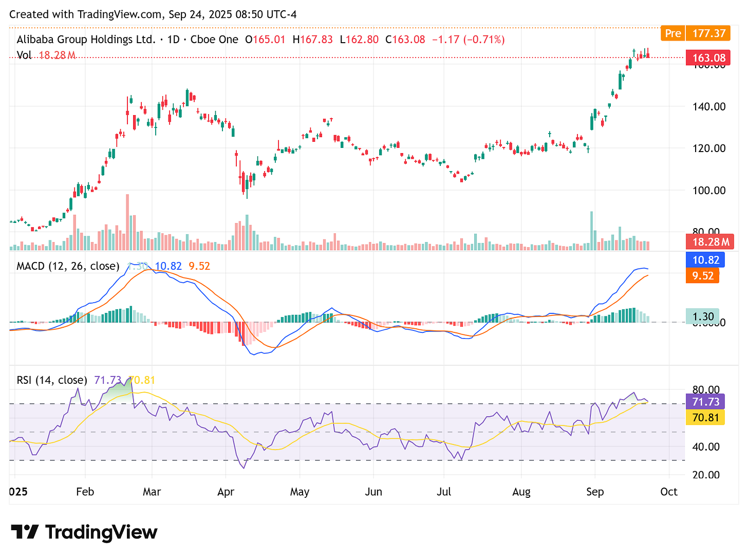Click the 'Mar' label on time axis
Screen dimensions: 748x560
tap(152, 492)
